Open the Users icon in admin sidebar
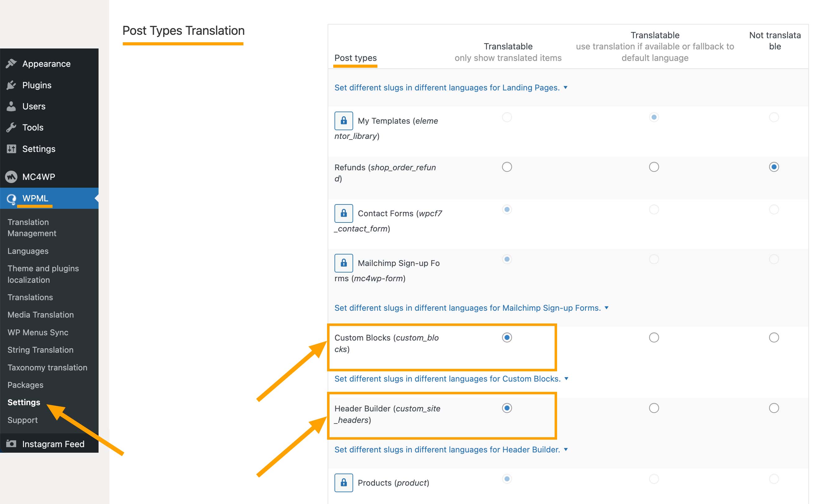Viewport: 826px width, 504px height. pyautogui.click(x=11, y=106)
